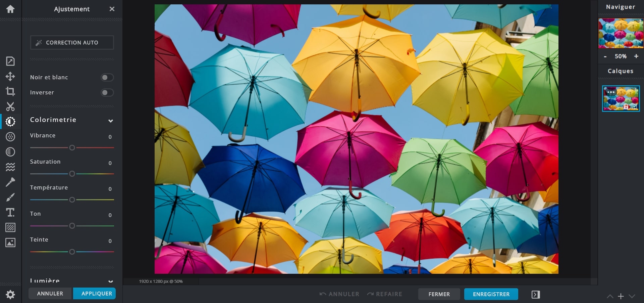Add a new layer with plus icon

click(621, 296)
